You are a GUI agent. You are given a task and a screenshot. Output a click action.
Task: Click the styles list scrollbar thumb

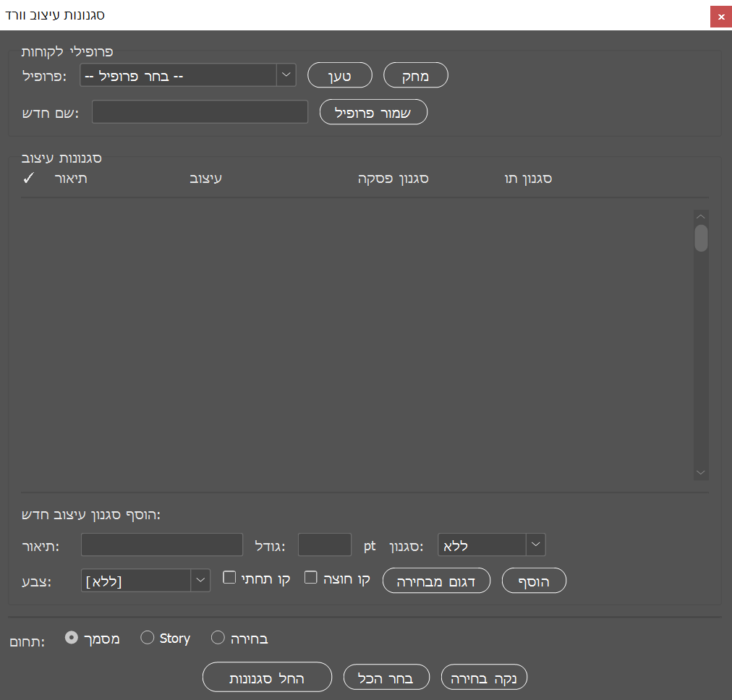point(701,238)
